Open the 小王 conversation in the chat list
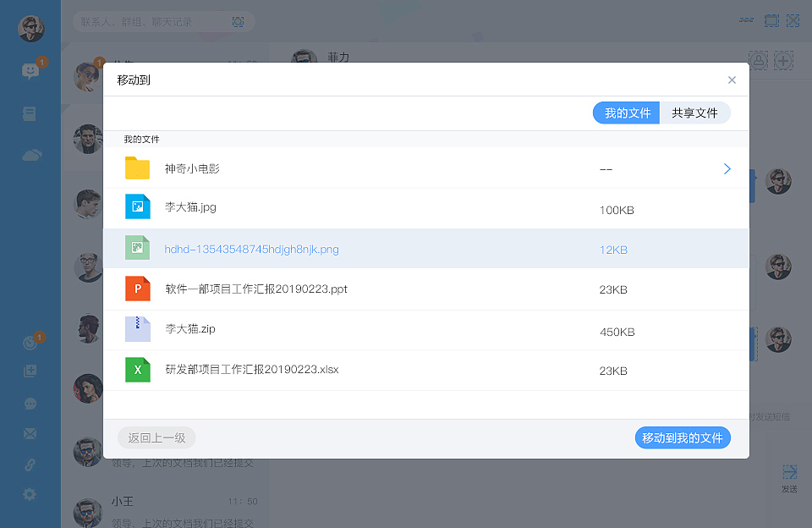The height and width of the screenshot is (528, 812). (166, 511)
